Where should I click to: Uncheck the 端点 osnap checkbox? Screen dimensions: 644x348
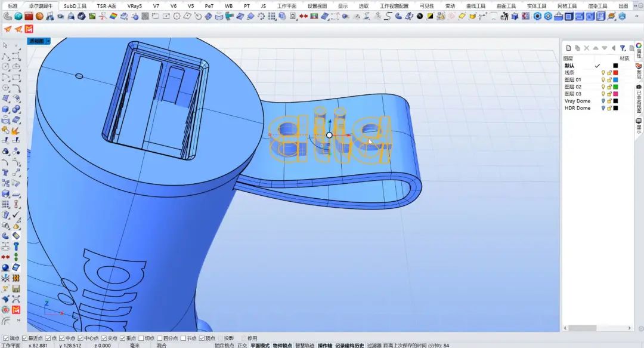point(6,338)
